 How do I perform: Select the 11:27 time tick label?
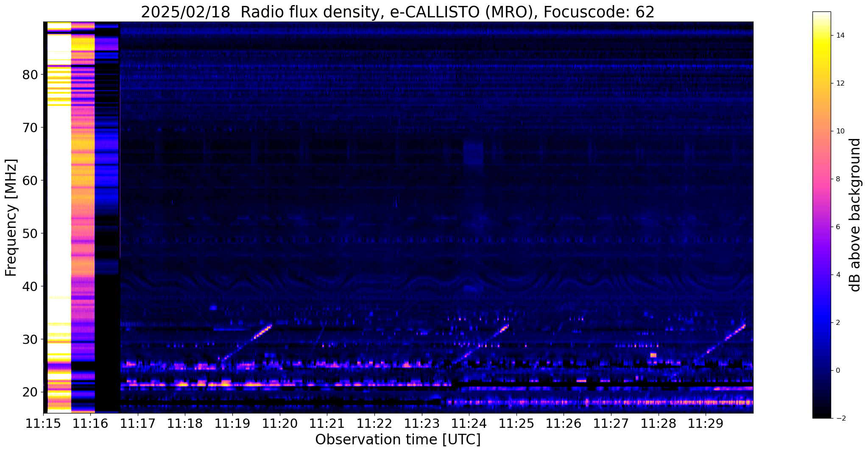(x=611, y=423)
